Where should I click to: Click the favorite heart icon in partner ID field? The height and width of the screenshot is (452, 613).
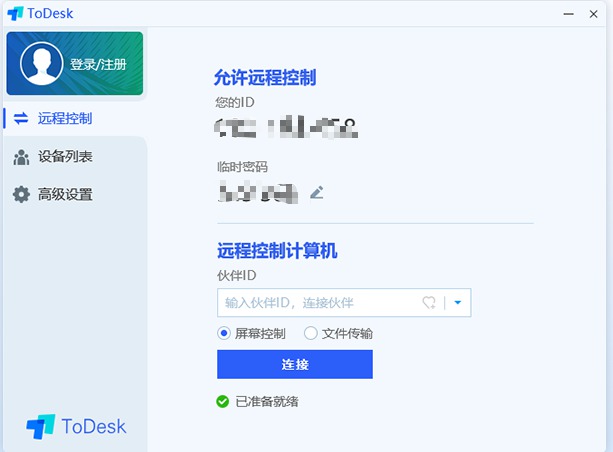click(x=429, y=303)
